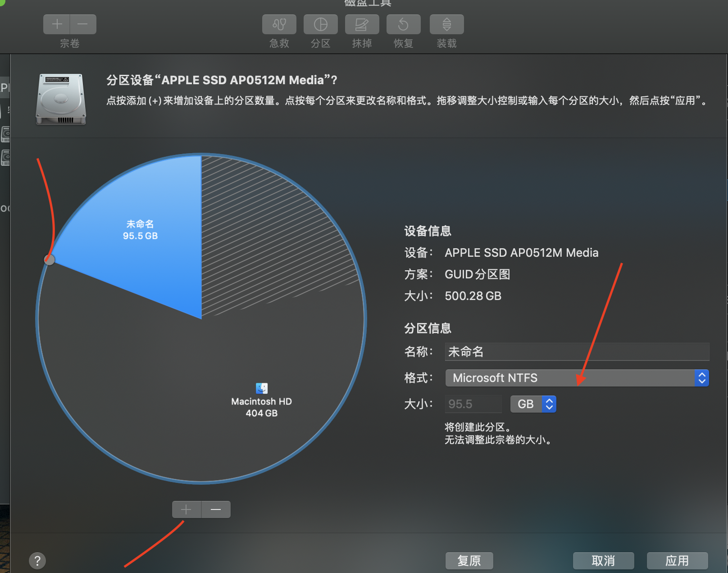Click the Partition (分区) toolbar icon
Viewport: 728px width, 573px height.
tap(321, 24)
